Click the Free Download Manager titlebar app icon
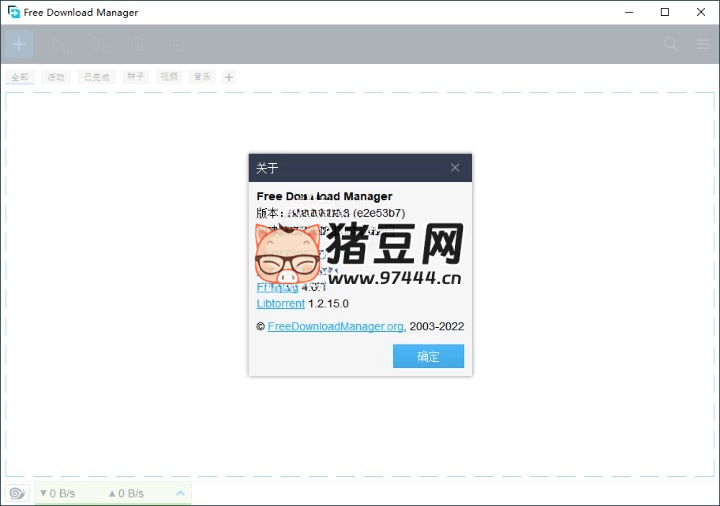This screenshot has width=720, height=506. point(14,12)
